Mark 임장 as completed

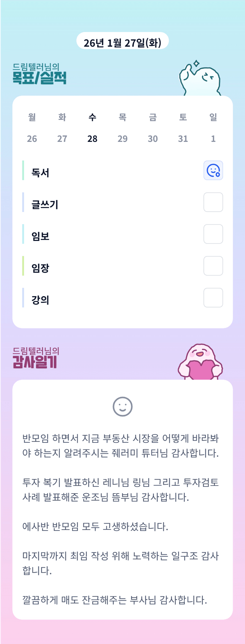(x=213, y=266)
